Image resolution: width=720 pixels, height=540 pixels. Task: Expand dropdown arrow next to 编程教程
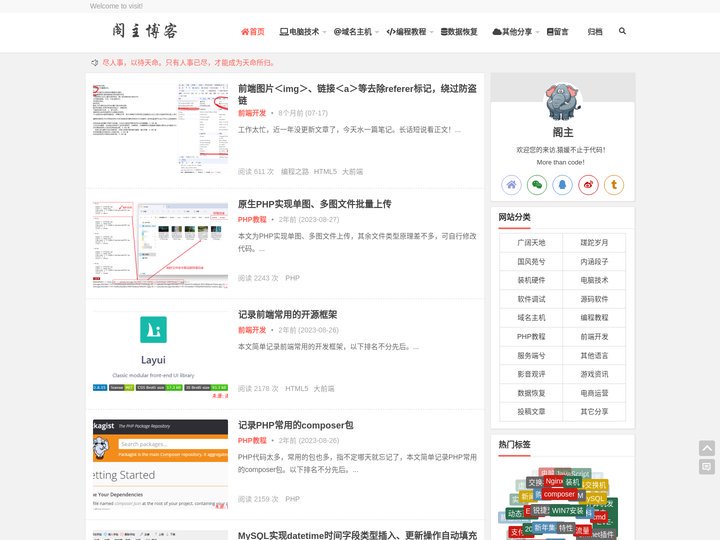432,32
